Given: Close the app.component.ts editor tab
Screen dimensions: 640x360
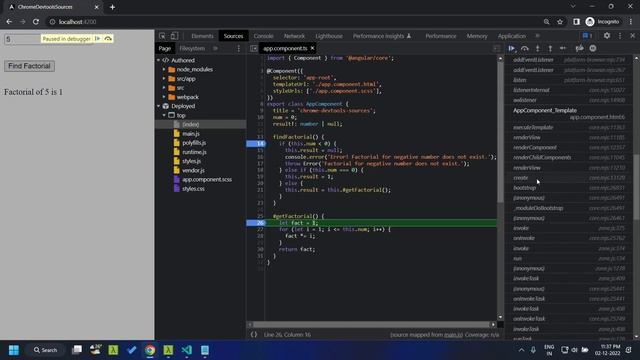Looking at the screenshot, I should (x=313, y=48).
